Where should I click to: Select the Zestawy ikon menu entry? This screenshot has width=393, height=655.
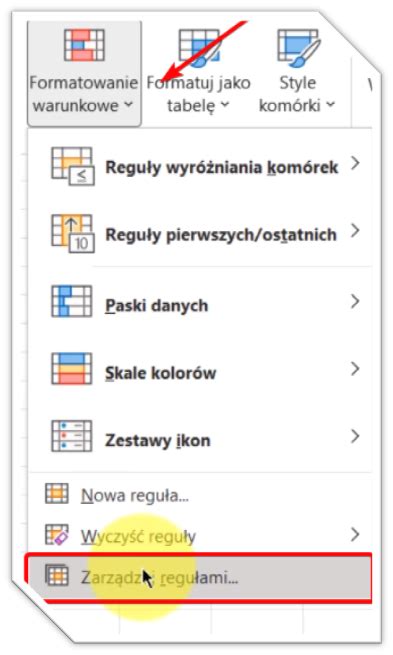point(200,436)
